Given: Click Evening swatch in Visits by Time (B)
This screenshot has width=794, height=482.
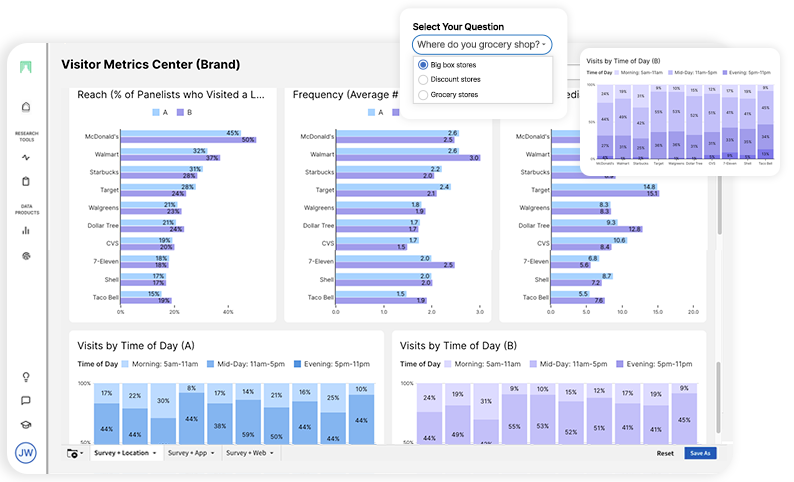Looking at the screenshot, I should click(x=620, y=364).
